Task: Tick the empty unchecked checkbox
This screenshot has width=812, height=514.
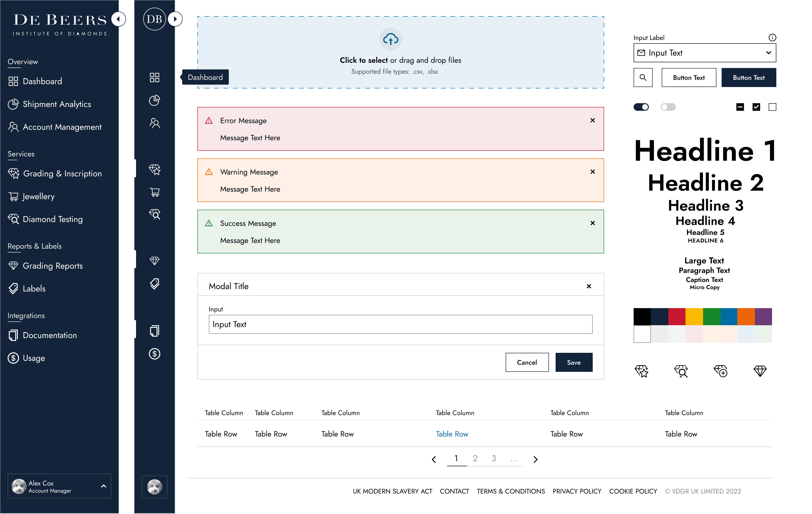Action: click(772, 107)
